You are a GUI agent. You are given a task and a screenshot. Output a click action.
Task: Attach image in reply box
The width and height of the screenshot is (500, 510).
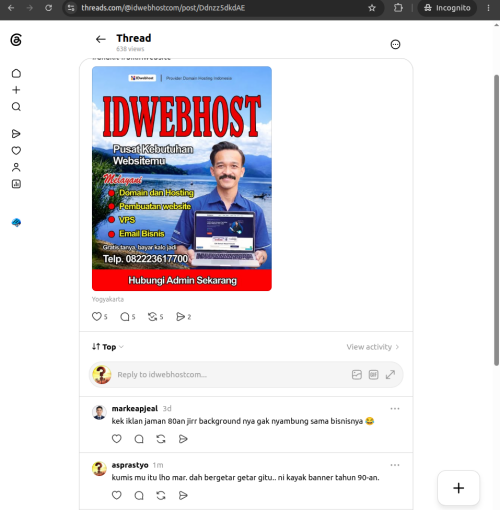357,375
